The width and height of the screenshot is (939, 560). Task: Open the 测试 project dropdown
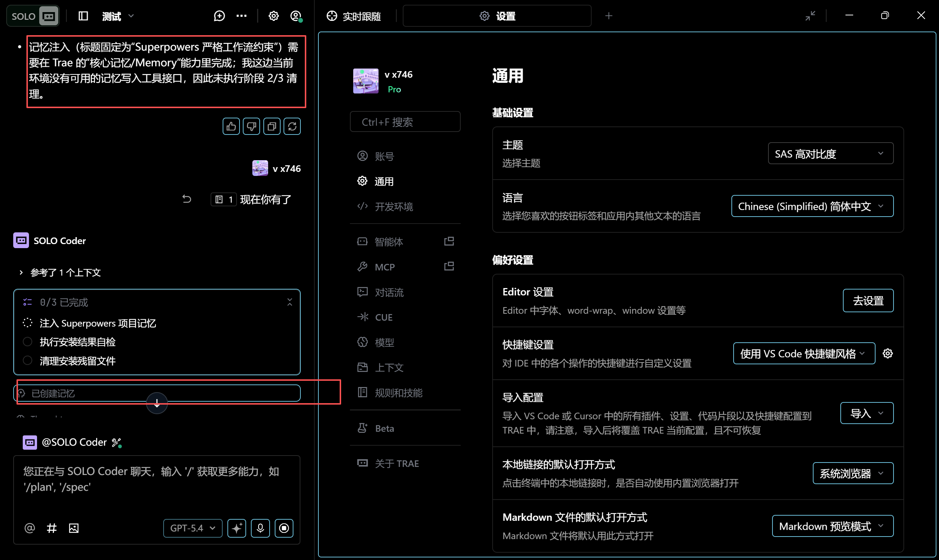(118, 16)
